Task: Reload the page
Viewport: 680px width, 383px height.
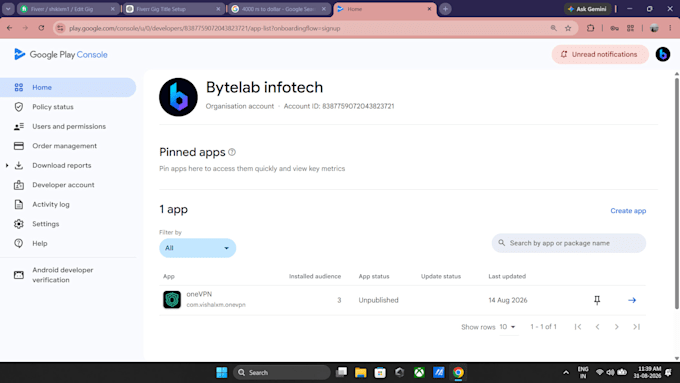Action: (41, 28)
